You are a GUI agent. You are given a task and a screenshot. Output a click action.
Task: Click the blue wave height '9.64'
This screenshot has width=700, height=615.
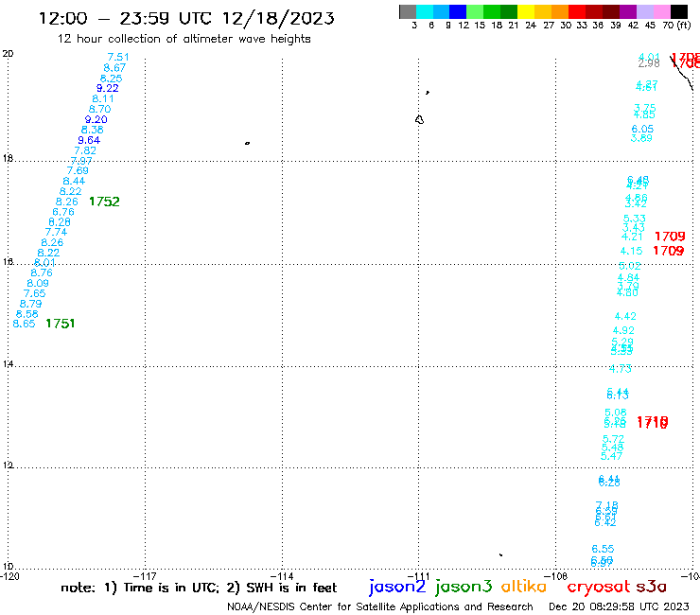89,140
